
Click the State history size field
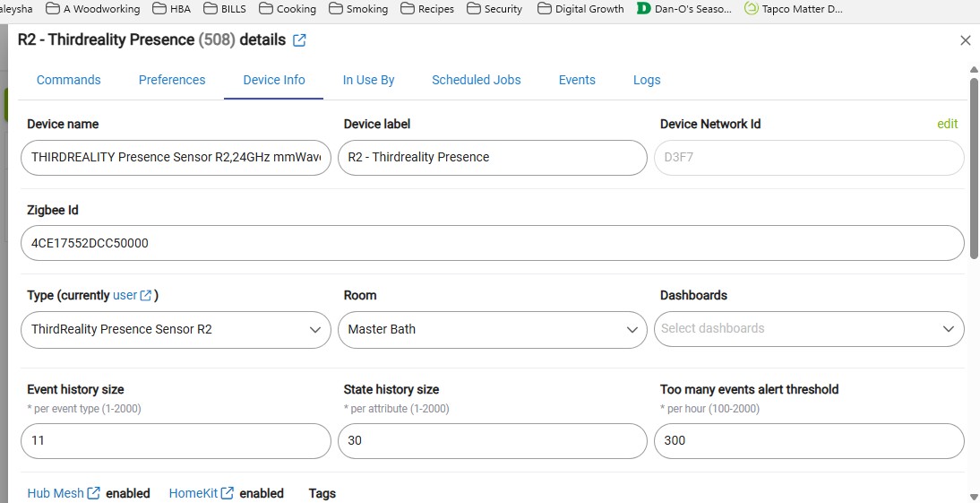[x=493, y=441]
